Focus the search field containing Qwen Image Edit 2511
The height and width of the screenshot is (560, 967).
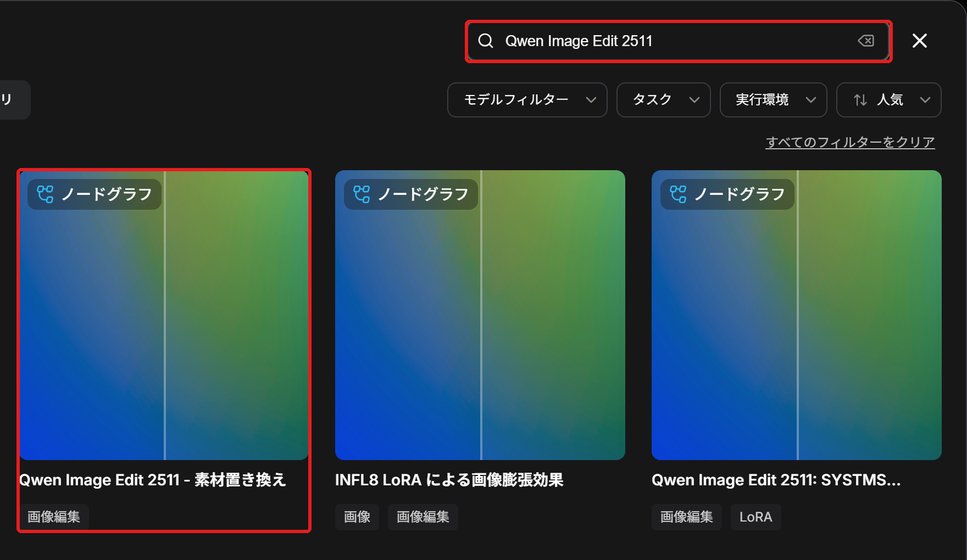(678, 41)
